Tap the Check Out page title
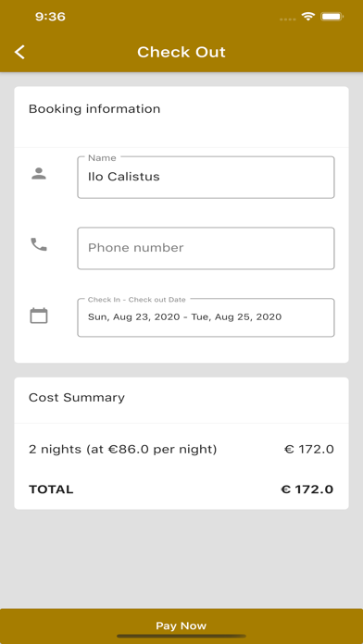Screen dimensions: 363x644 [181, 52]
